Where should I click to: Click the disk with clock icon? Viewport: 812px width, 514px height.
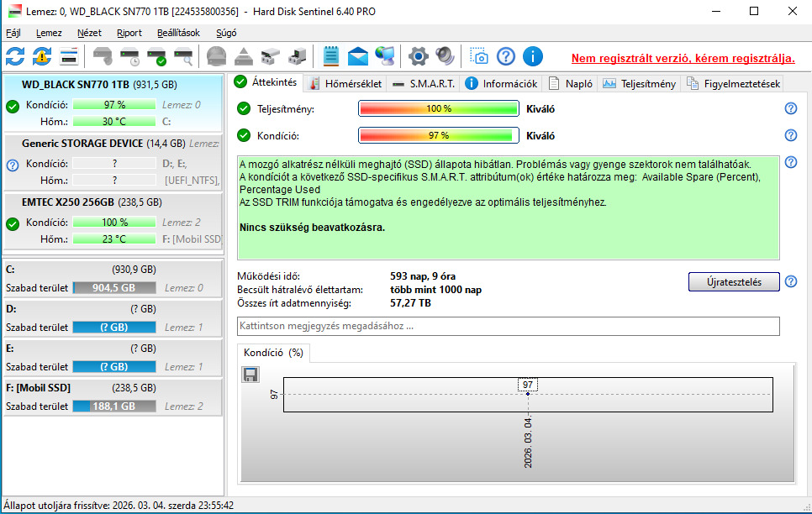(129, 56)
